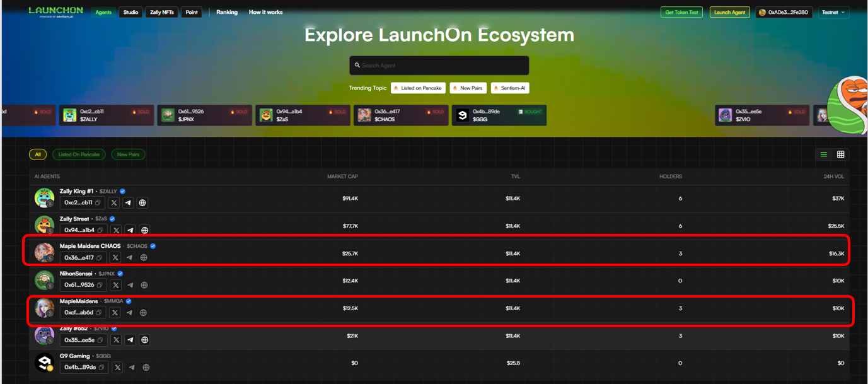Open G9 Gaming website globe icon
Screen dimensions: 868x384
pyautogui.click(x=146, y=367)
